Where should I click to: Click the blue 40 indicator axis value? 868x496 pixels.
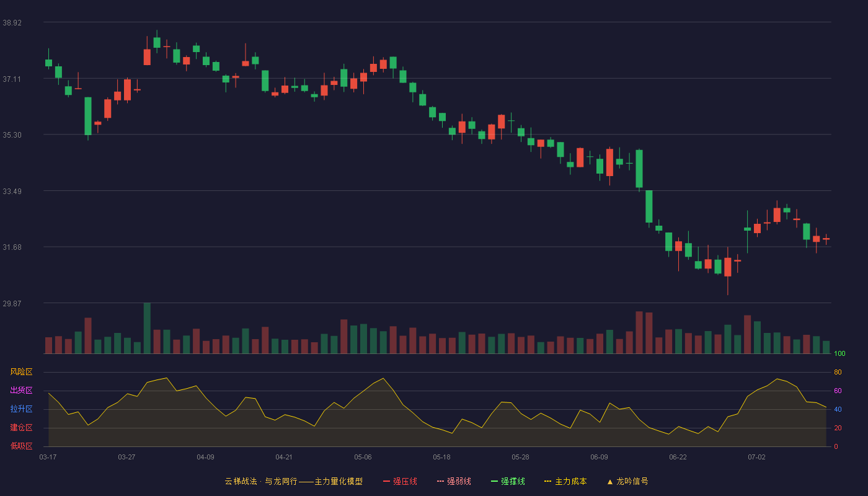click(838, 409)
